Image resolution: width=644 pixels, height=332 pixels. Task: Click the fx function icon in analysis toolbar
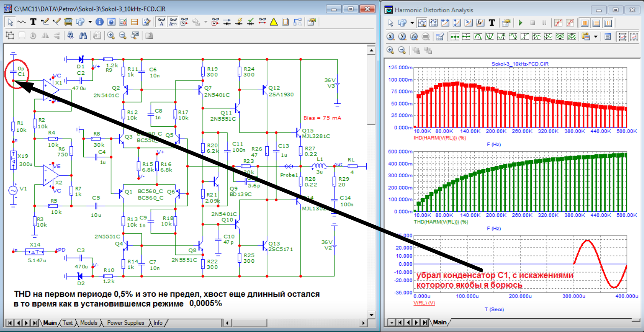point(480,23)
